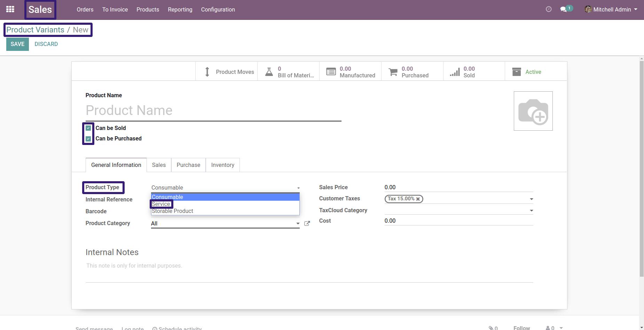Expand followers list caret
This screenshot has width=644, height=330.
[561, 328]
